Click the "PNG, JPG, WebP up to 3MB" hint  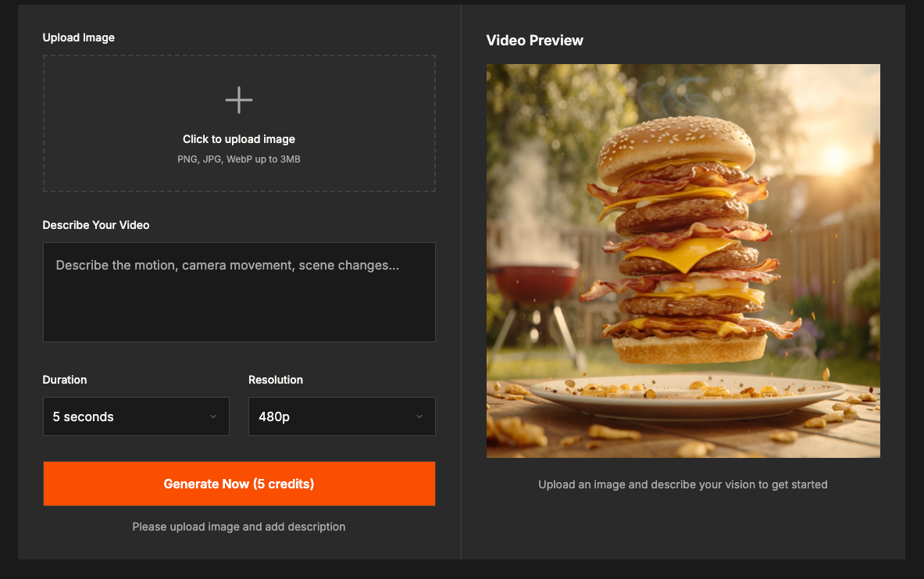(239, 159)
